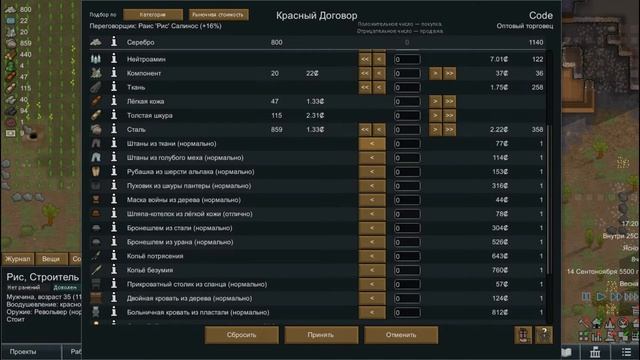
Task: Cancel trade with Отменить
Action: [x=401, y=335]
